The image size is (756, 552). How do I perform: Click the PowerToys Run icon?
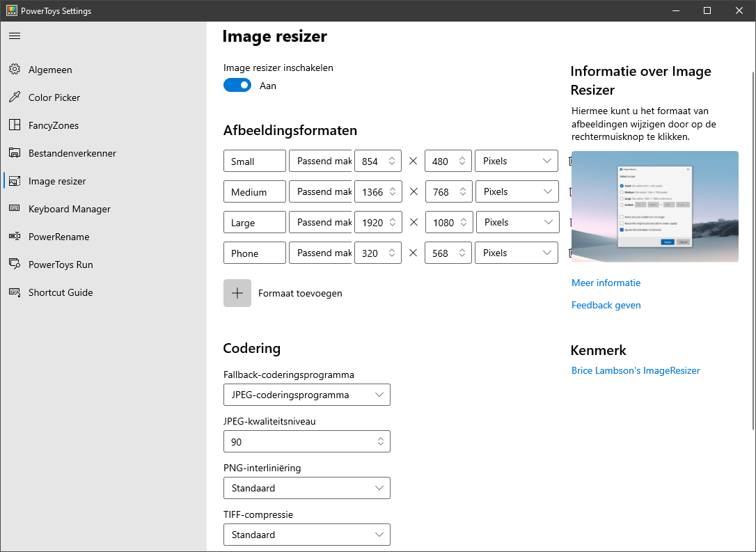click(x=15, y=265)
